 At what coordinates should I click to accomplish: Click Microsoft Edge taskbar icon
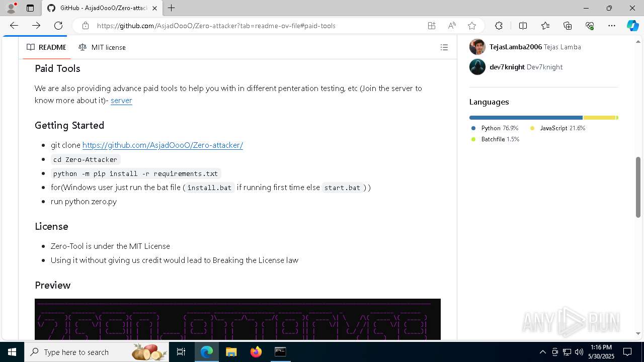(x=207, y=352)
